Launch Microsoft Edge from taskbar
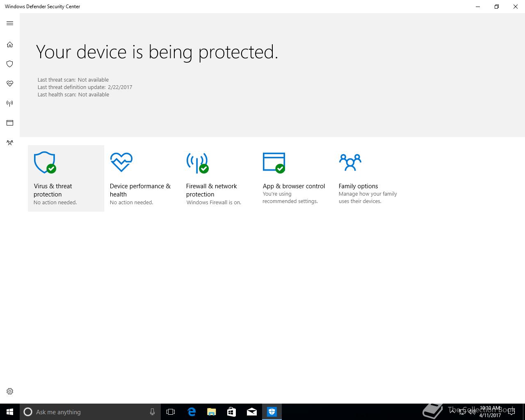The width and height of the screenshot is (525, 420). pos(191,412)
